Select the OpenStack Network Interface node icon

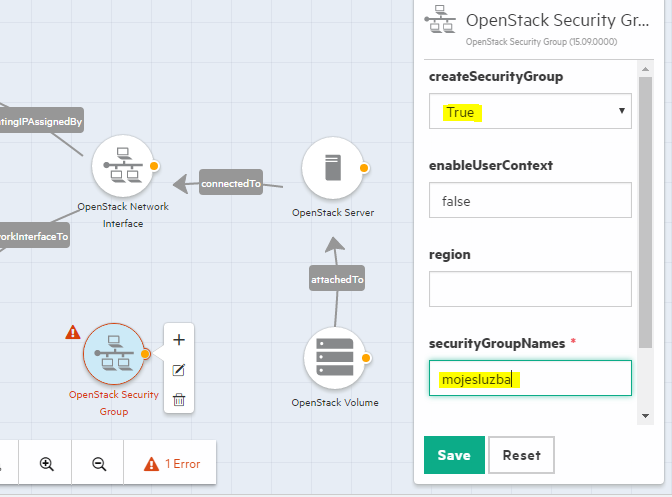pos(123,166)
